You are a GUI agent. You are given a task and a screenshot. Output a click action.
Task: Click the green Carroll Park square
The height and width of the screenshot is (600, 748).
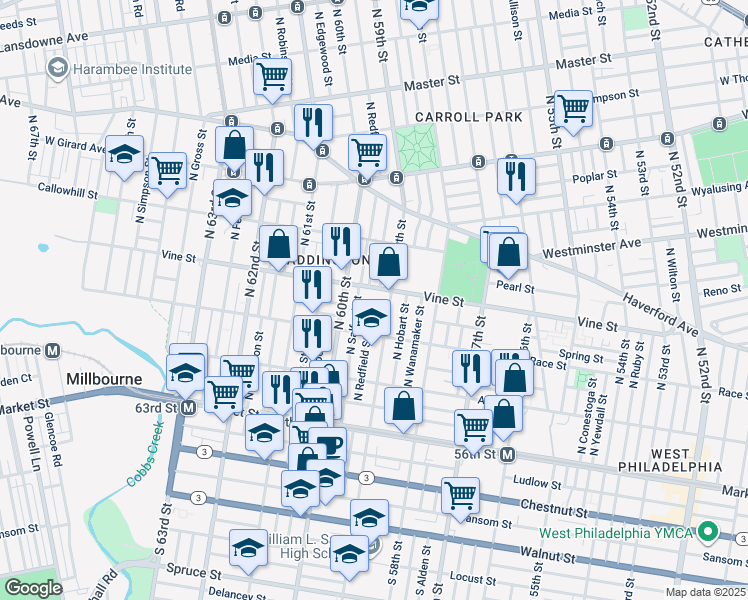(x=417, y=147)
